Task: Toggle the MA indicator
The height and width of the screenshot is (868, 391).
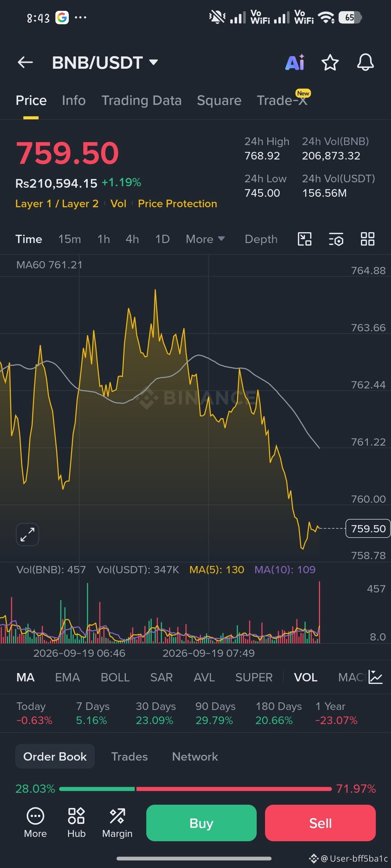Action: 25,677
